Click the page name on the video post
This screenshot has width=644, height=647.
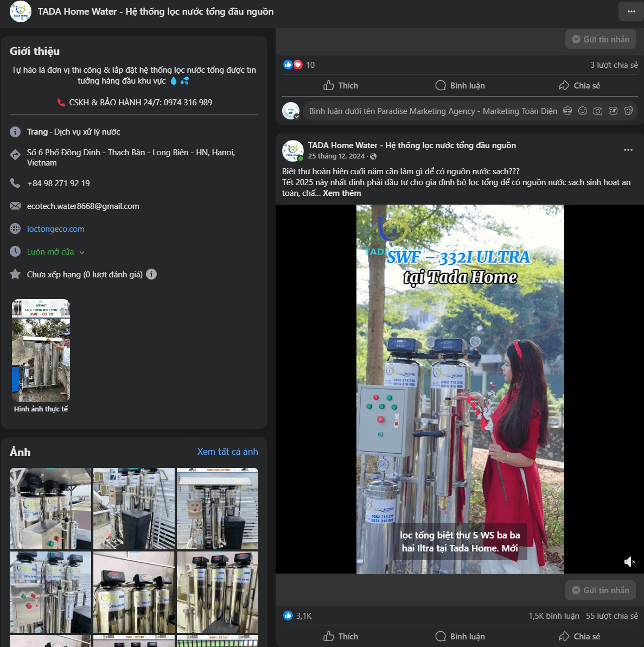(x=412, y=145)
